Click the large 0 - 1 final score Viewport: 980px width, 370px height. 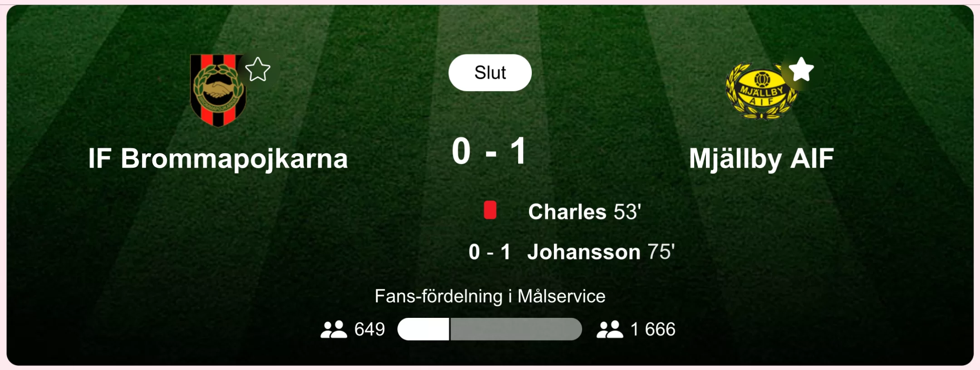[x=490, y=151]
